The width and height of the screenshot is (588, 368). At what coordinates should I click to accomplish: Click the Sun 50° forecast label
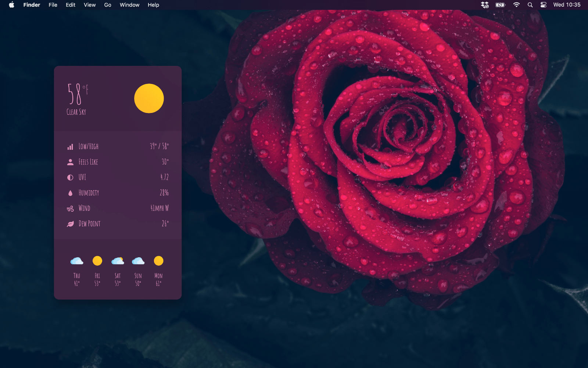138,279
